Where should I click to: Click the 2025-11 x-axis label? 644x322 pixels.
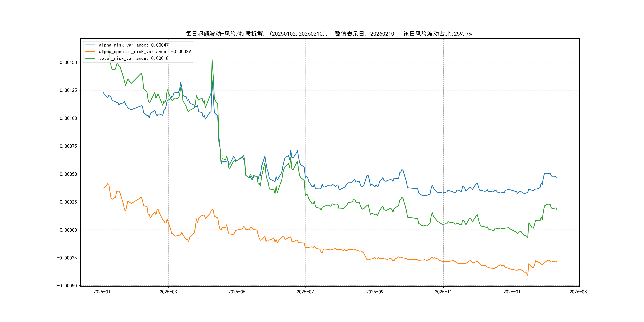click(x=443, y=292)
